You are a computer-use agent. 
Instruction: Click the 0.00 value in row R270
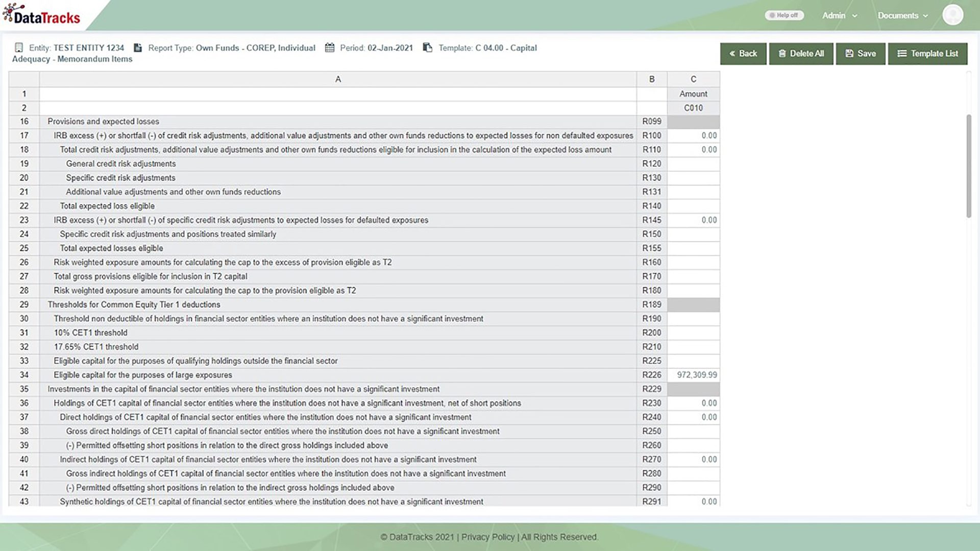(709, 459)
